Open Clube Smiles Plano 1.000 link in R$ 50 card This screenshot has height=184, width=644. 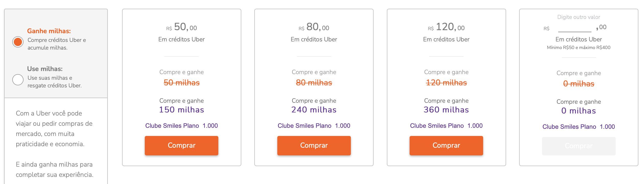click(181, 126)
